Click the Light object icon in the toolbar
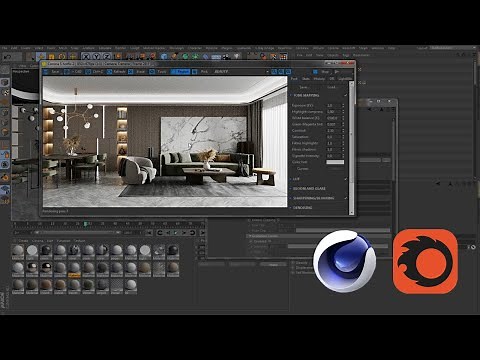480x360 pixels. (x=237, y=56)
